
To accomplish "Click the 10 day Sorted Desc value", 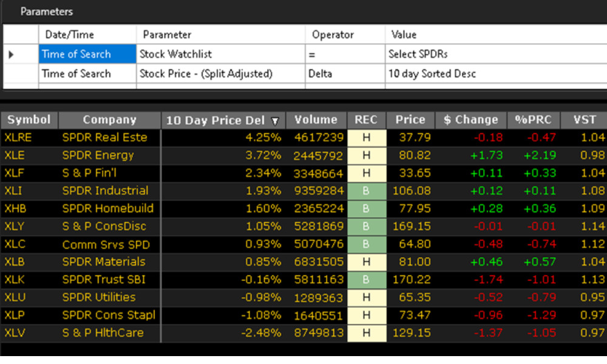I will pos(432,74).
